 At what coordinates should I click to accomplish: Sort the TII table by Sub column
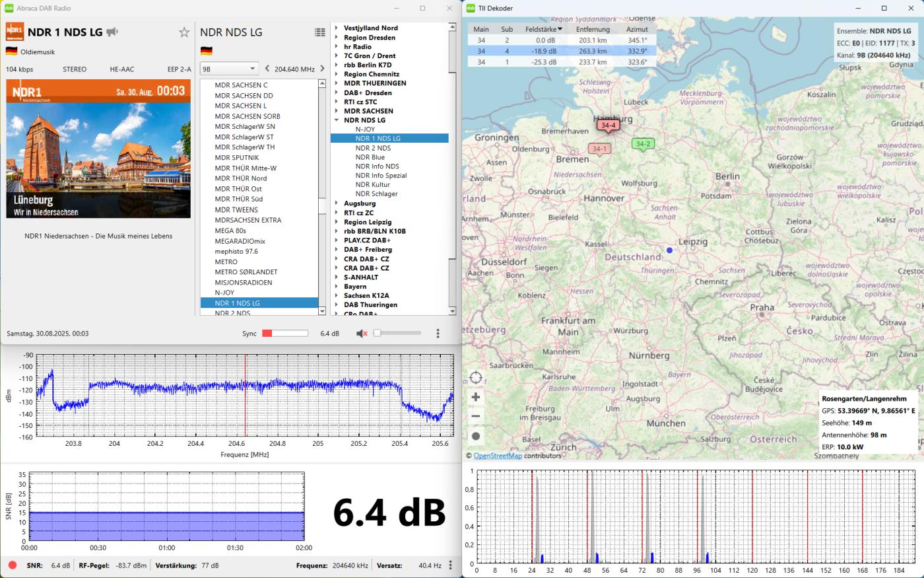pos(507,29)
